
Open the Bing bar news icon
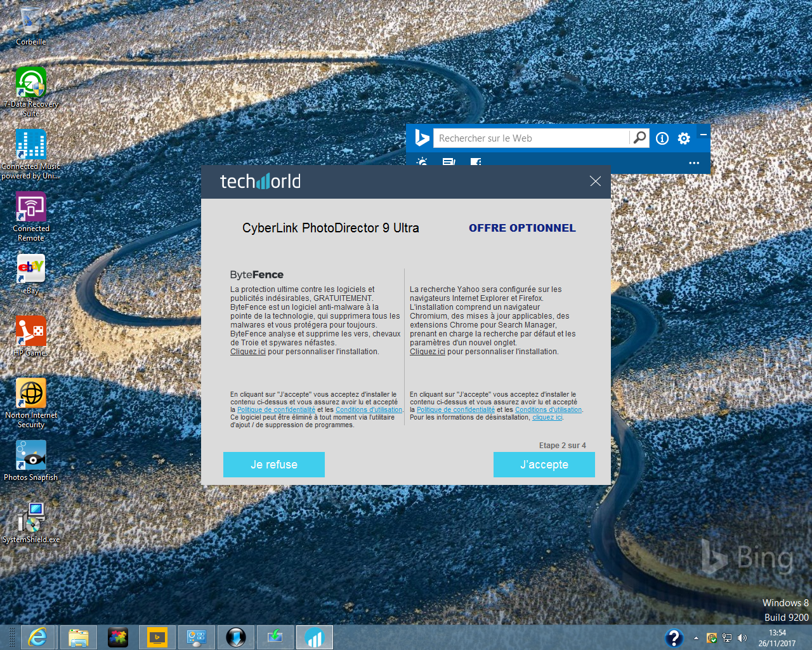coord(449,162)
